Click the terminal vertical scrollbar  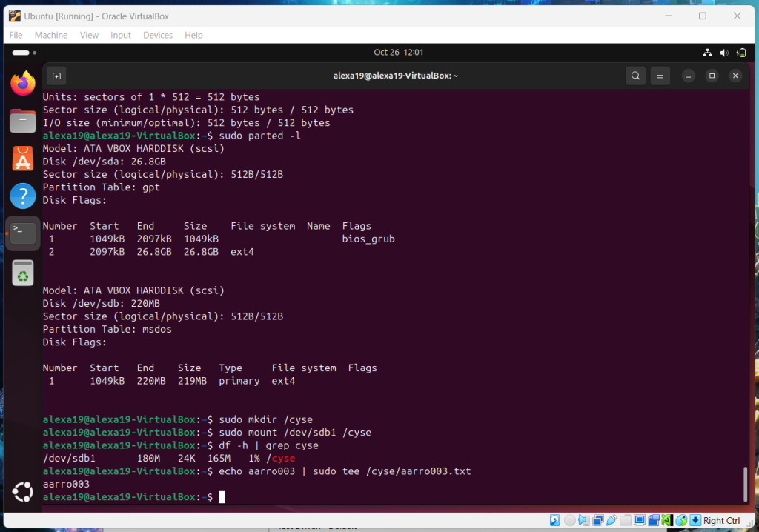click(x=744, y=484)
